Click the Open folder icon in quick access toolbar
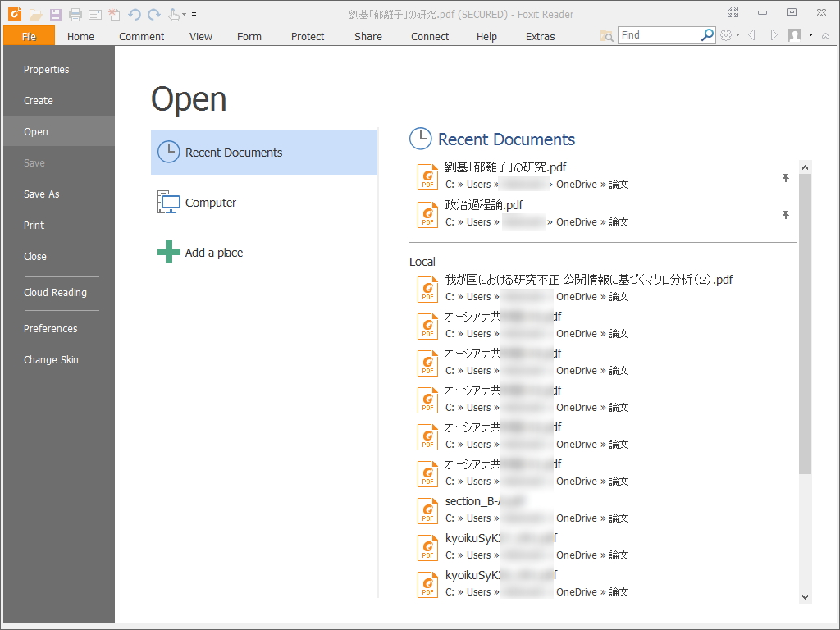840x630 pixels. point(35,15)
